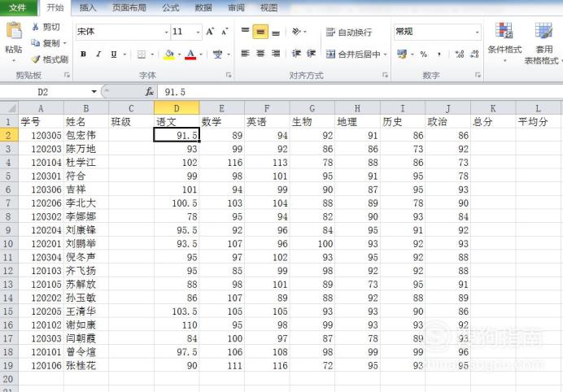563x392 pixels.
Task: Toggle align text left
Action: [245, 54]
